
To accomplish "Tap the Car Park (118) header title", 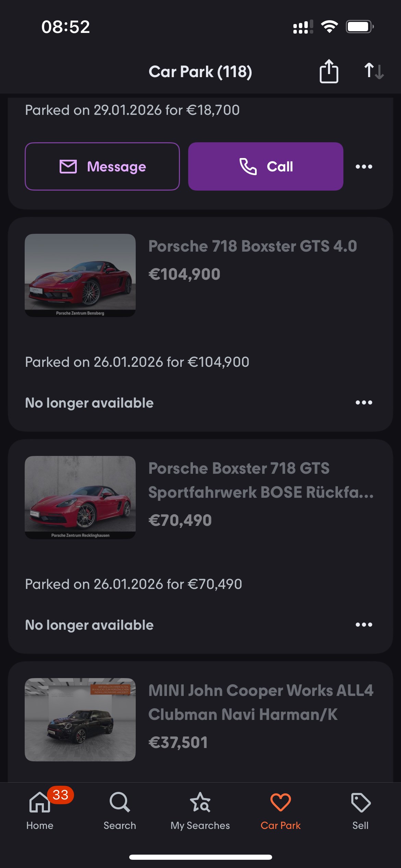I will [x=200, y=72].
